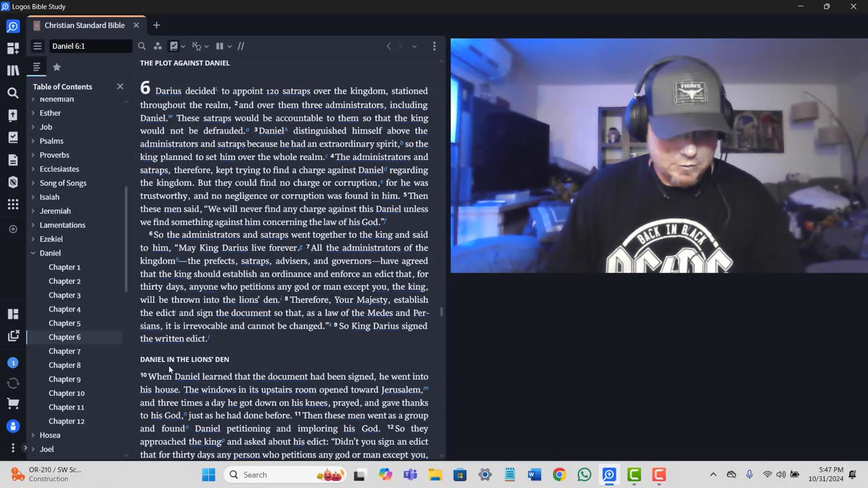Expand the Isaiah book in contents

[33, 197]
